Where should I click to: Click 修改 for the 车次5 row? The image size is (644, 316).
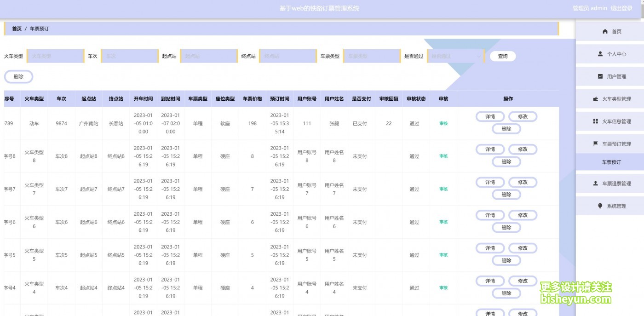[x=523, y=248]
